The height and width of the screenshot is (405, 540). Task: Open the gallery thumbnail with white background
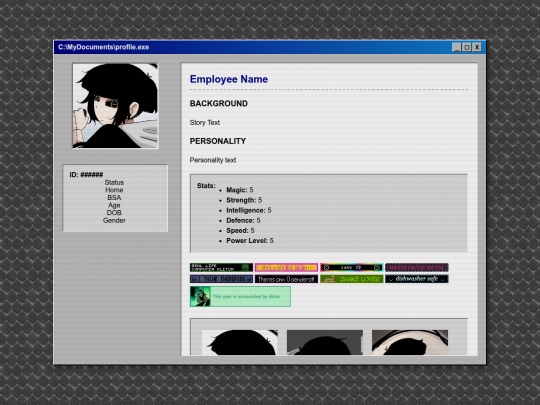click(240, 342)
